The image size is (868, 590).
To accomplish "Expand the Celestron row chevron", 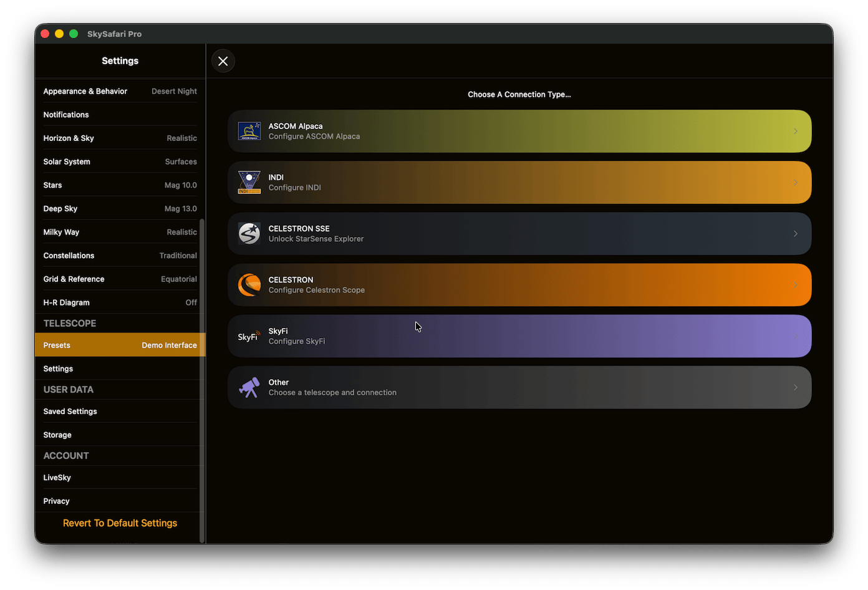I will 796,285.
